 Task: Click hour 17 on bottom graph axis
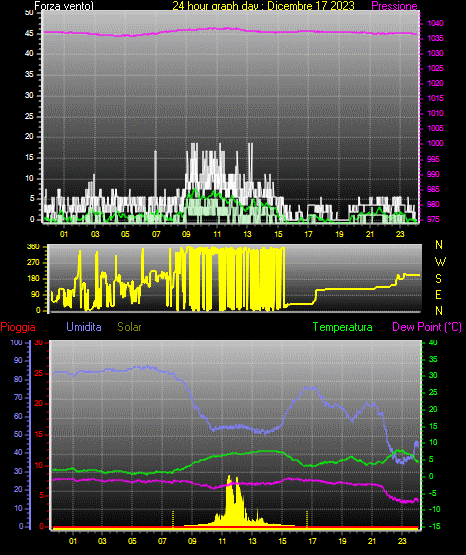pos(312,541)
